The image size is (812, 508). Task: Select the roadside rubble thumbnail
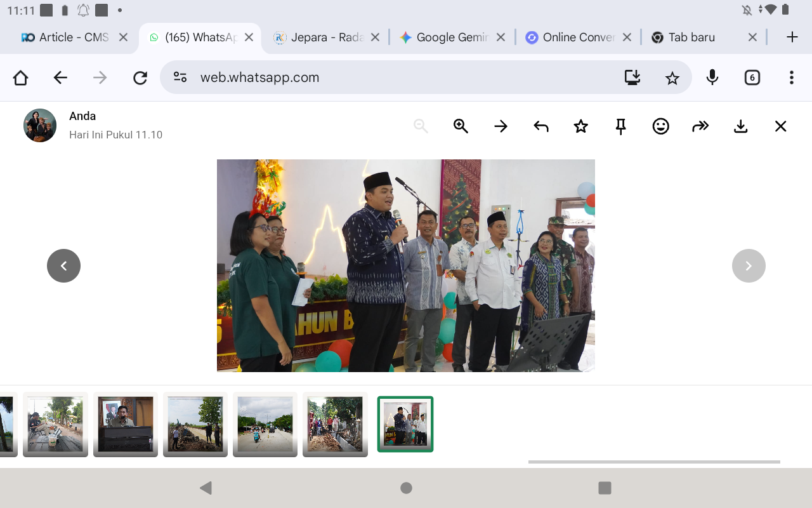[x=195, y=424]
